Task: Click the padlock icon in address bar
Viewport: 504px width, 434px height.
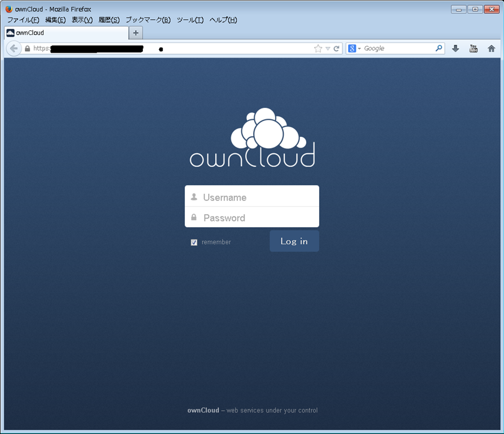Action: (28, 49)
